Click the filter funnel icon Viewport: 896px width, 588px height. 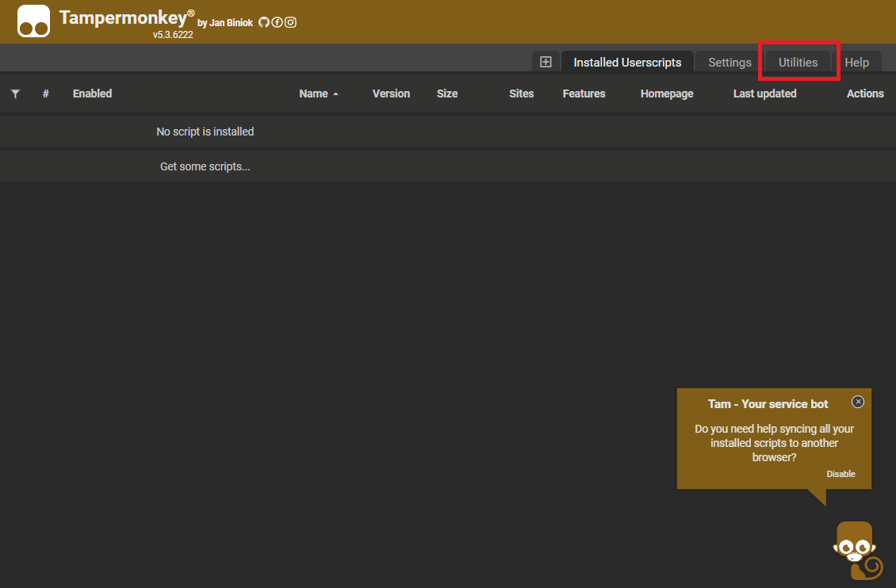pos(15,94)
